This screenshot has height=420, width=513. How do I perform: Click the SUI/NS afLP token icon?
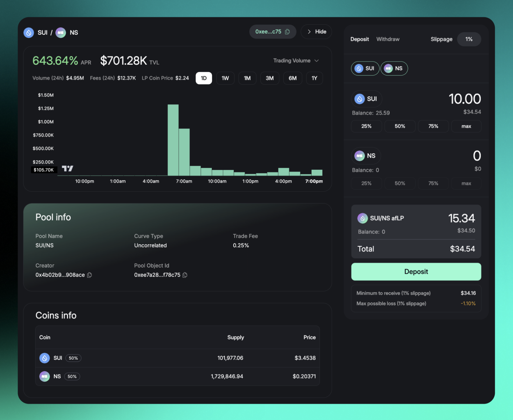tap(362, 218)
